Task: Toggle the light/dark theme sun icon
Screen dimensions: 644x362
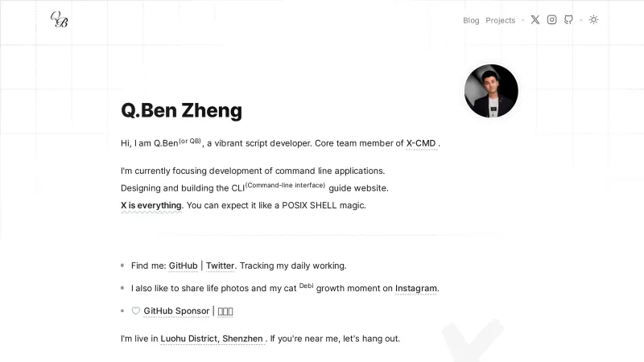Action: pos(593,20)
